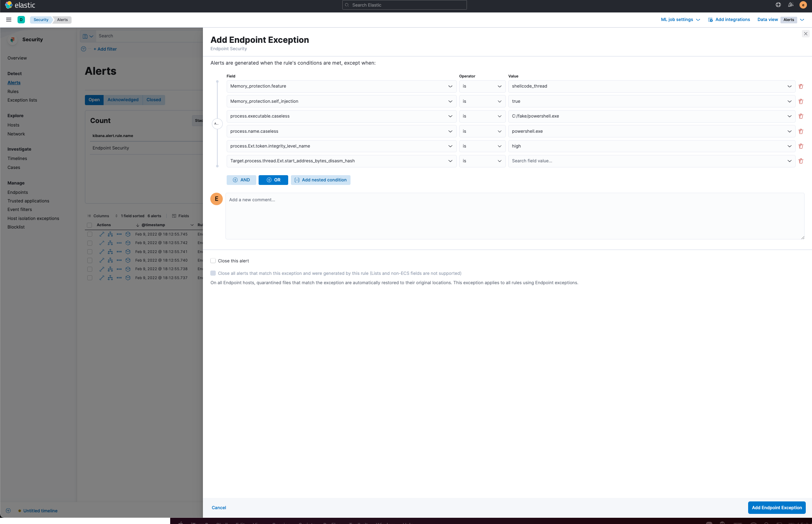Switch to the Acknowledged alerts tab
Viewport: 812px width, 524px height.
123,100
